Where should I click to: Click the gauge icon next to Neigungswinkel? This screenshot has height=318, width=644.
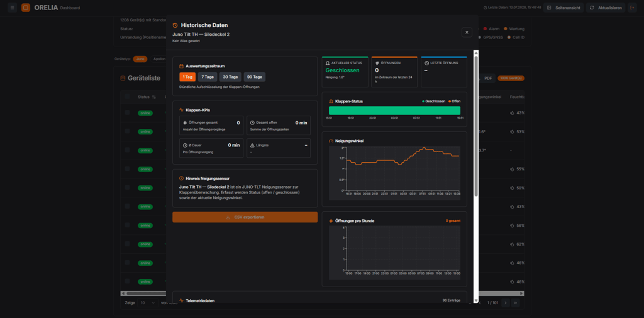[331, 141]
